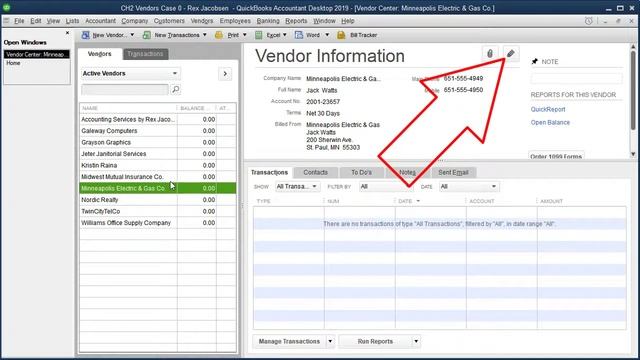Select Vendor Center in Open Windows list
The width and height of the screenshot is (640, 360).
click(x=37, y=54)
